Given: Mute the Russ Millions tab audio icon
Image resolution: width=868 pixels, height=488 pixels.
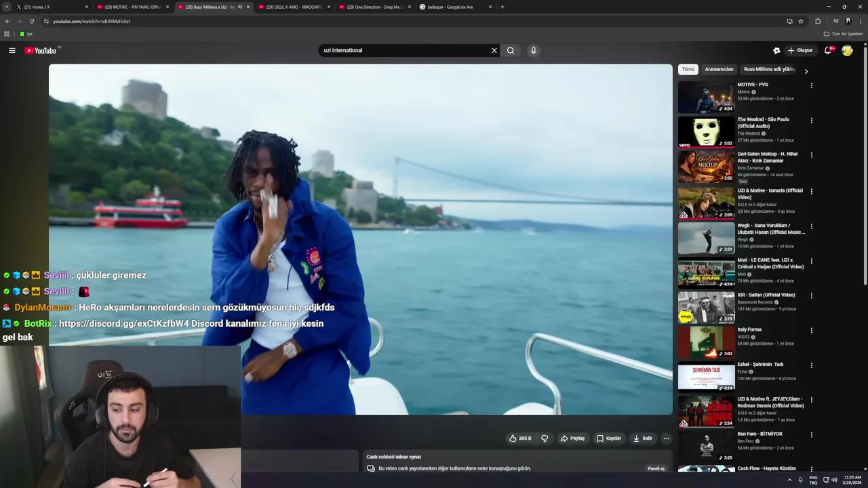Looking at the screenshot, I should [x=239, y=7].
